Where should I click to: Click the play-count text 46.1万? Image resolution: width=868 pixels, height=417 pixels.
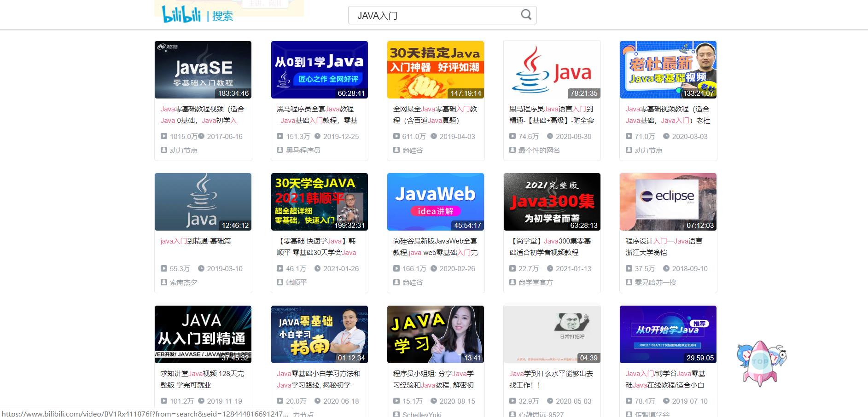point(296,269)
